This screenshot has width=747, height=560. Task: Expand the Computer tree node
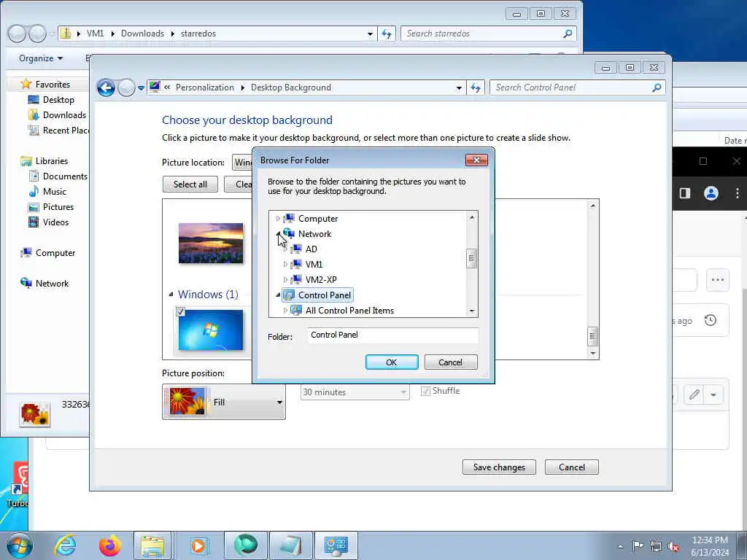pos(278,219)
